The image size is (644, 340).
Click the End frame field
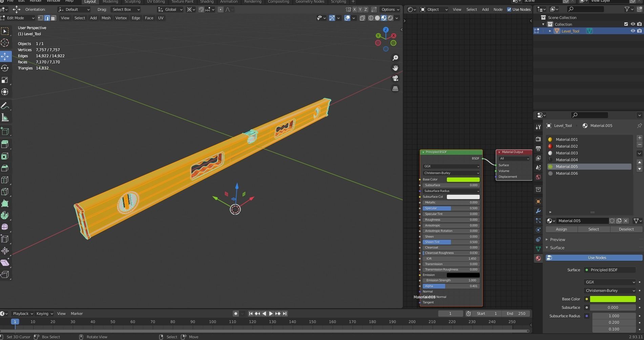(x=516, y=314)
